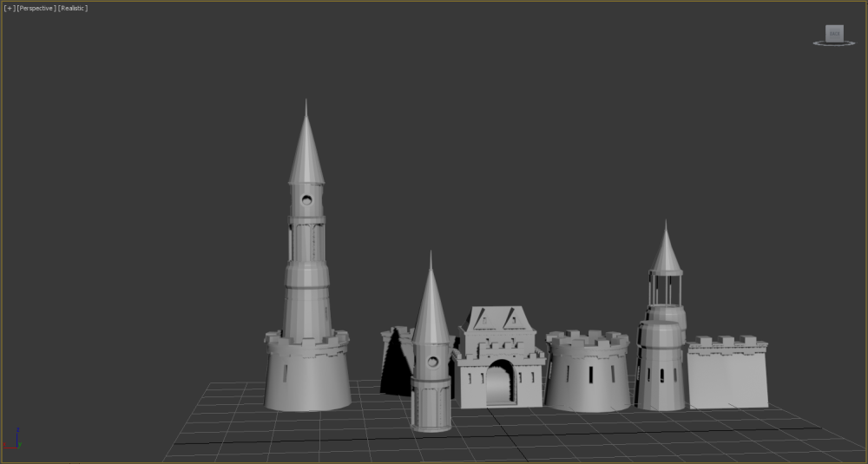The height and width of the screenshot is (464, 868).
Task: Click the BACK face of the ViewCube
Action: [x=834, y=33]
